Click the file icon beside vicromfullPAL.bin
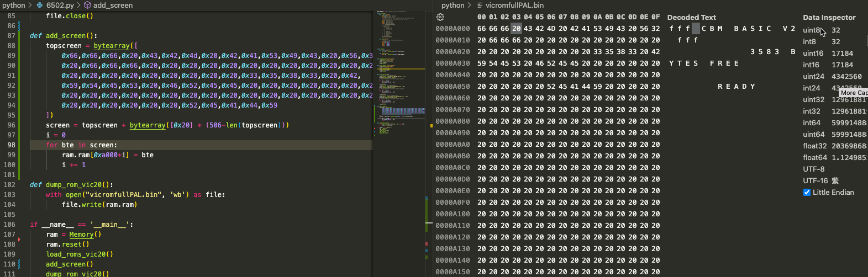The width and height of the screenshot is (868, 277). point(480,5)
